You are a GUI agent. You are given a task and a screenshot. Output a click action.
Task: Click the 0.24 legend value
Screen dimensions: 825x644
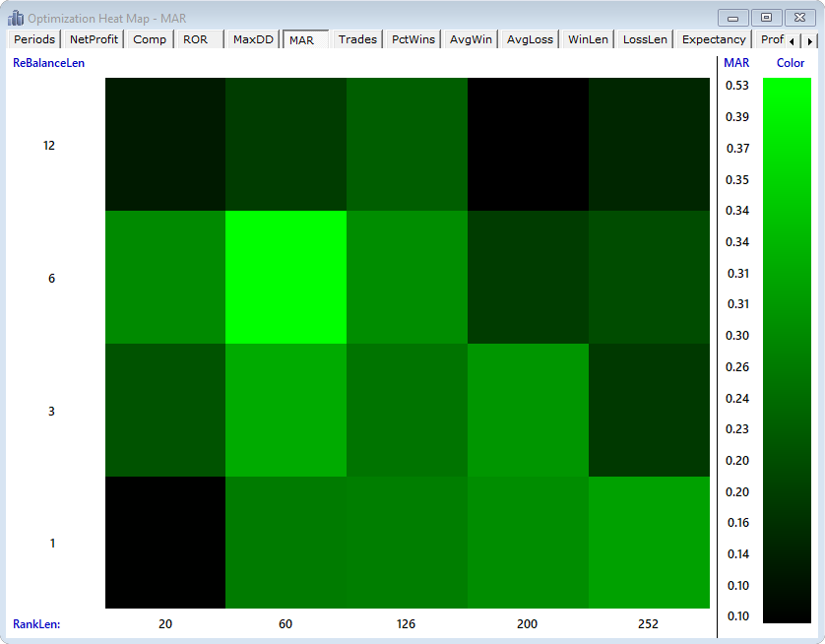tap(737, 399)
